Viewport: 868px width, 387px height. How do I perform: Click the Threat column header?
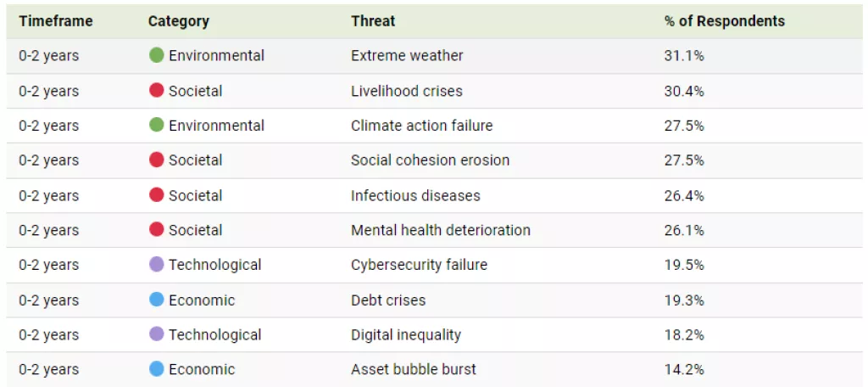coord(373,21)
